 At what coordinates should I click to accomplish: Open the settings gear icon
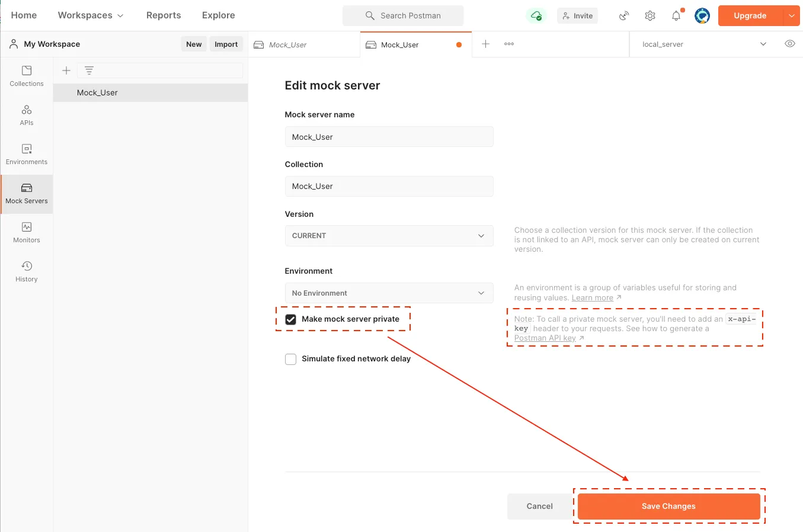click(650, 16)
